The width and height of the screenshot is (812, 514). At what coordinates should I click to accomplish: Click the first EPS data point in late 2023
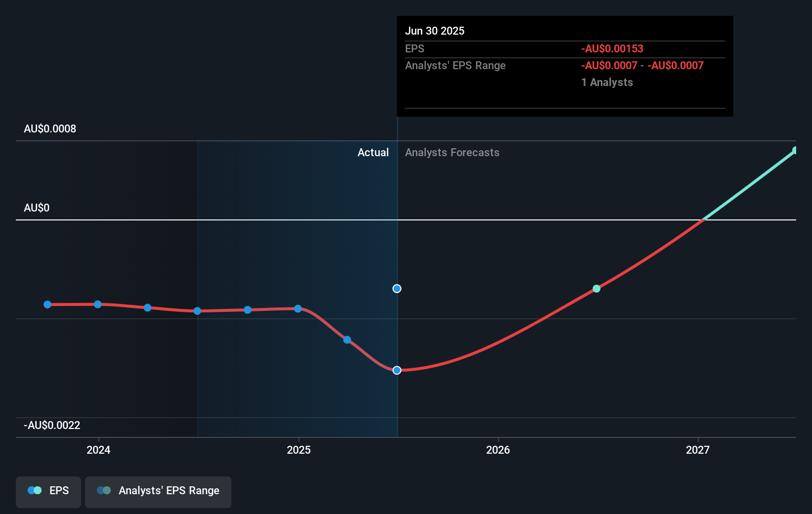click(47, 304)
